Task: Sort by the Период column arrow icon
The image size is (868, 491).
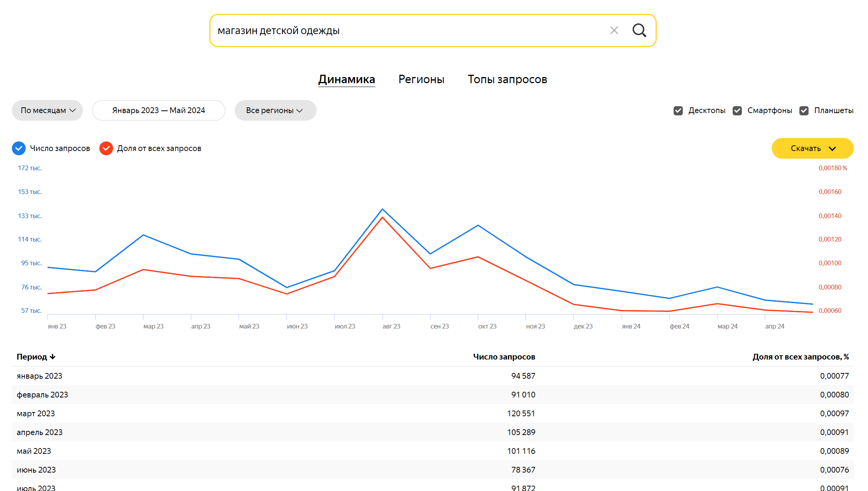Action: [x=53, y=357]
